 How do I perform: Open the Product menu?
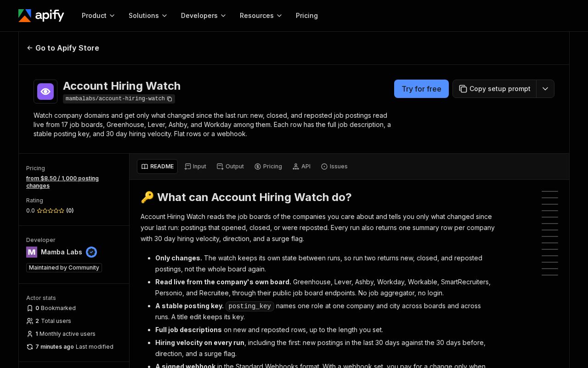click(98, 16)
